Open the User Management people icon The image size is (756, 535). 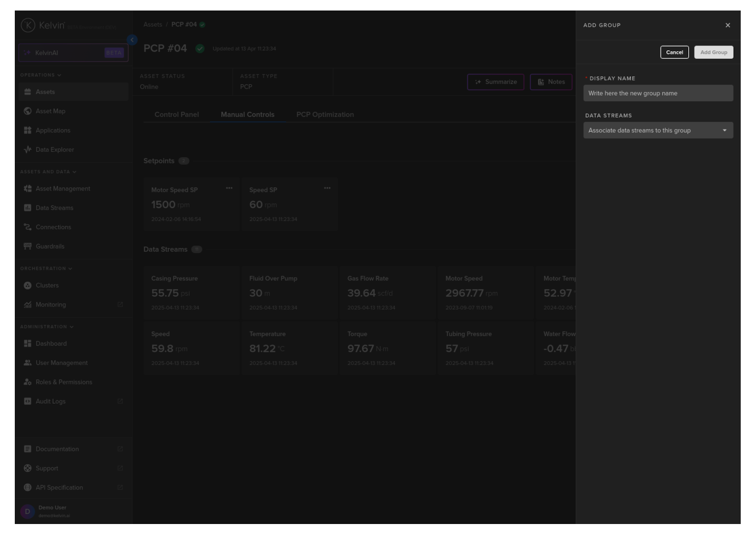[28, 363]
